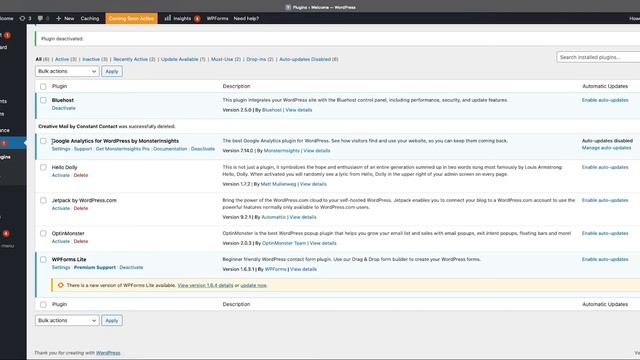Open the Matt Mullenweg author link
Viewport: 640px width, 360px height.
[x=278, y=184]
